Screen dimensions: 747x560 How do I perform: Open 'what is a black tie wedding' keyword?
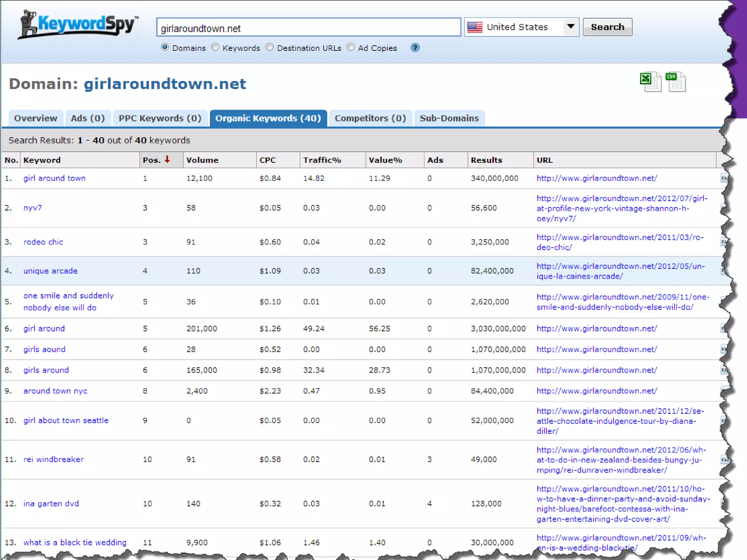click(x=75, y=542)
